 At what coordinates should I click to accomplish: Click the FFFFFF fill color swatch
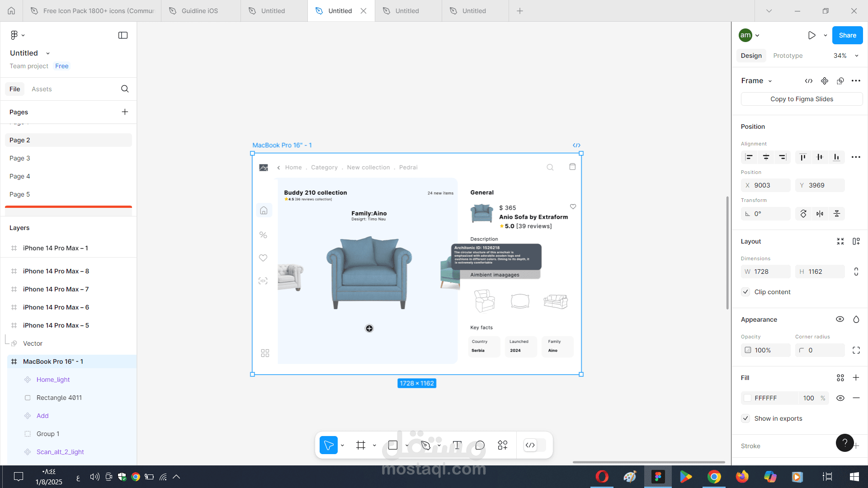pos(748,398)
